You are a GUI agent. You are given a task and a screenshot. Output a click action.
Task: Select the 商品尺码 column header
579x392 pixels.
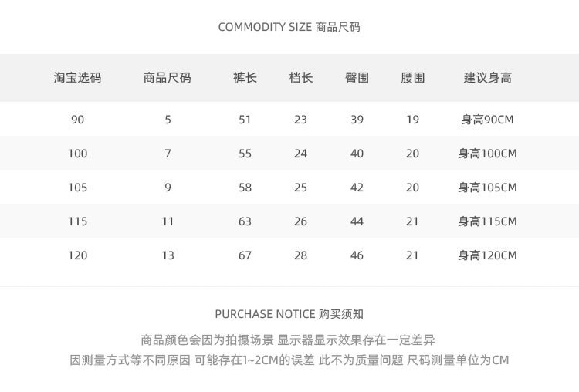[168, 78]
